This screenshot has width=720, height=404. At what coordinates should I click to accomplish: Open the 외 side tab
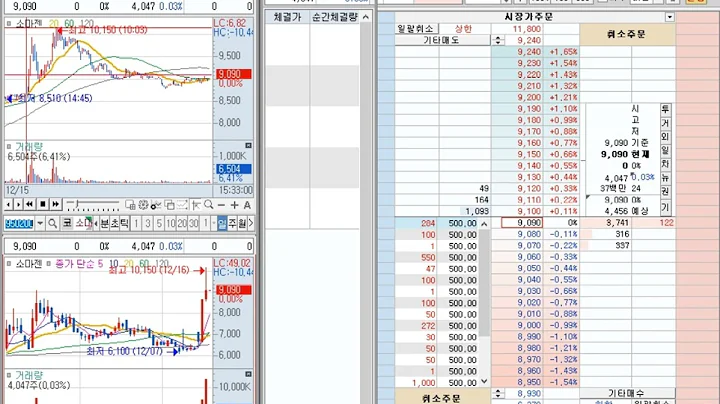coord(665,136)
